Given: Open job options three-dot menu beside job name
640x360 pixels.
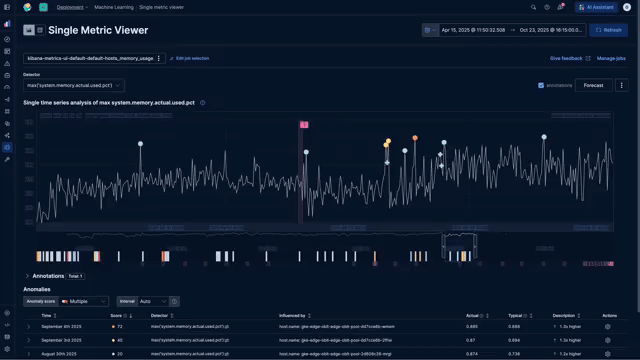Looking at the screenshot, I should [159, 58].
